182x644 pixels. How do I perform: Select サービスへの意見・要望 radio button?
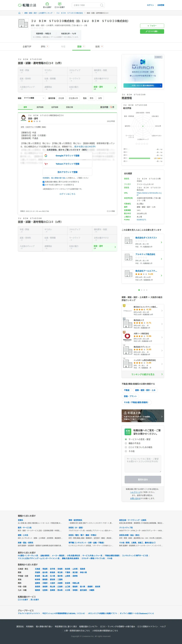(126, 439)
